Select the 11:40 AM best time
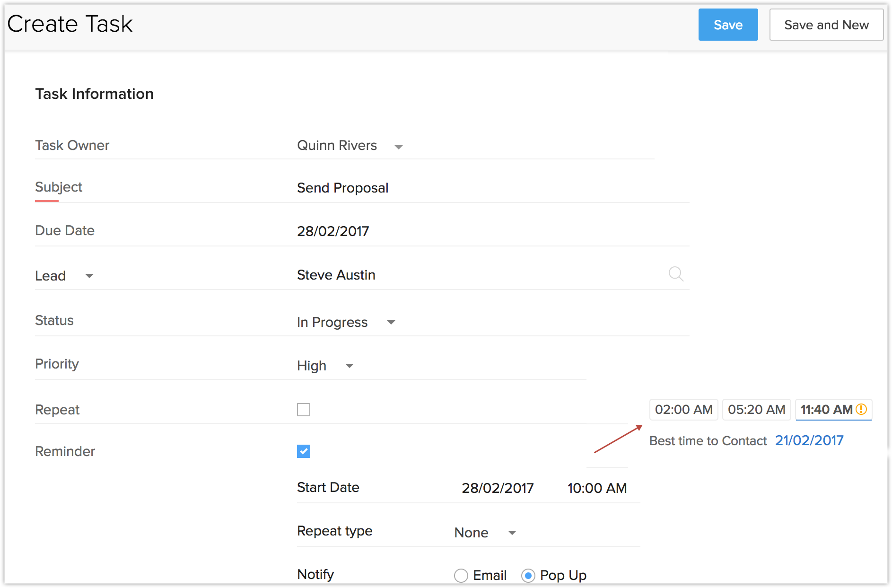 (x=826, y=410)
